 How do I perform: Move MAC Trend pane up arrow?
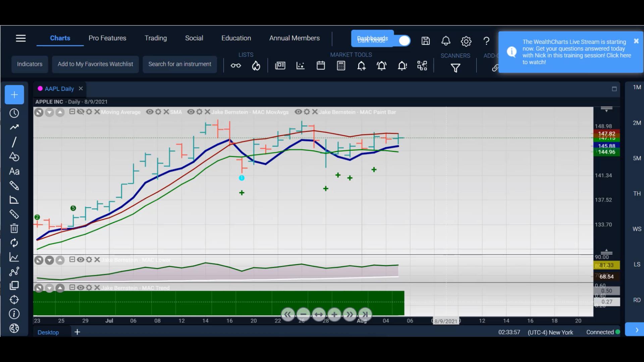click(x=60, y=288)
